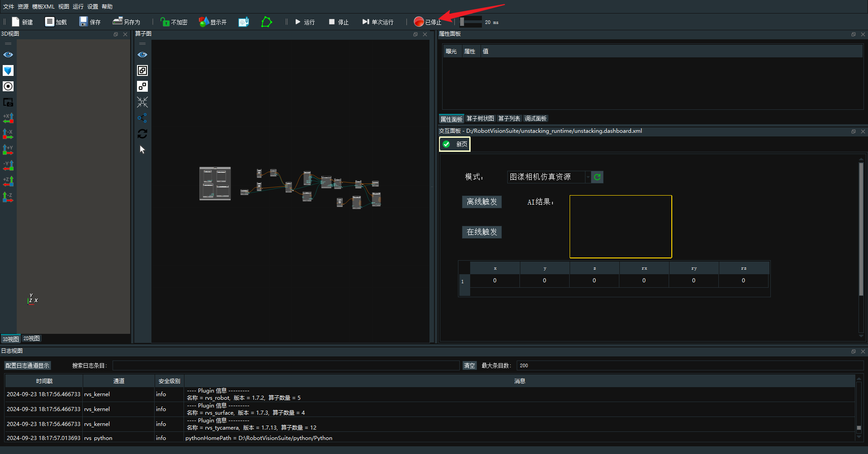
Task: Click the 配置日志通道显示 button
Action: coord(28,365)
